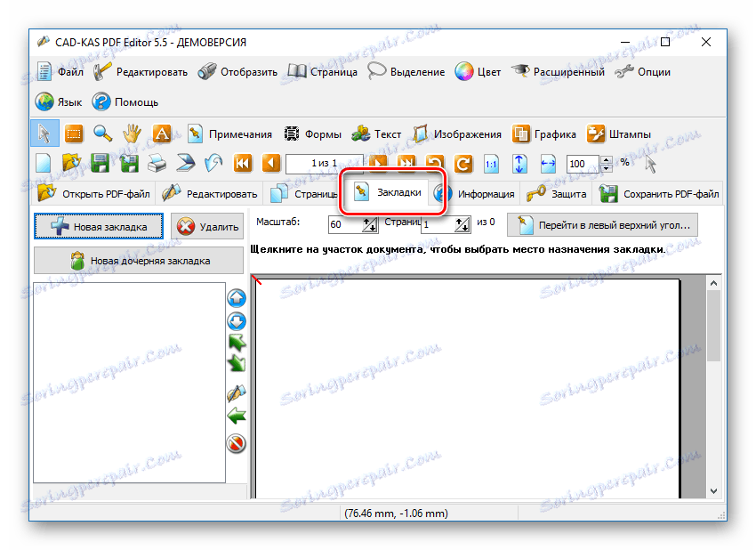Fit page to width icon
This screenshot has width=756, height=550.
pos(548,164)
